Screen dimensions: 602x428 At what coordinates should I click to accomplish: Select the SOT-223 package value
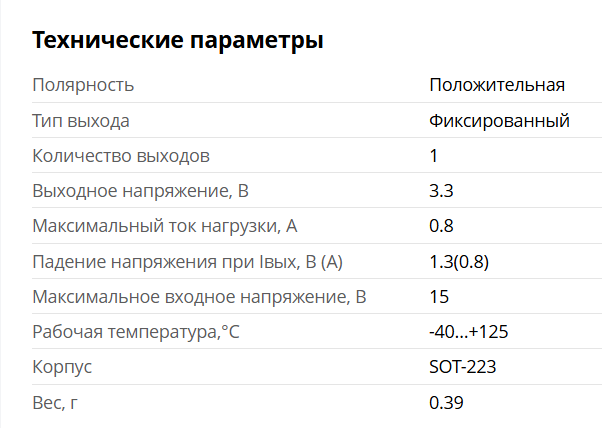coord(462,367)
